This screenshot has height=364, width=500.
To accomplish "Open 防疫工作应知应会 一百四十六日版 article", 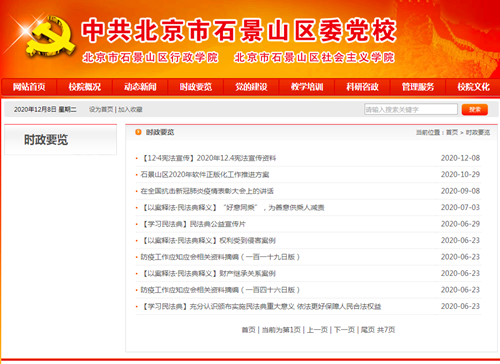I will 220,290.
